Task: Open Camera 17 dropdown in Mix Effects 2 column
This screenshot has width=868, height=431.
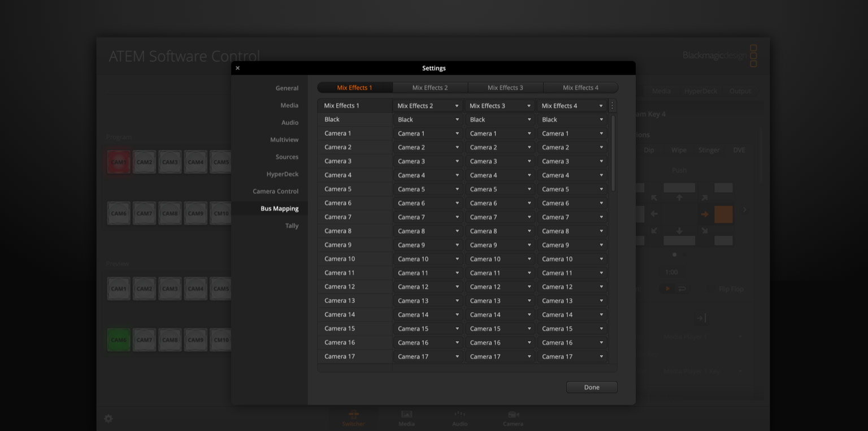Action: coord(428,357)
